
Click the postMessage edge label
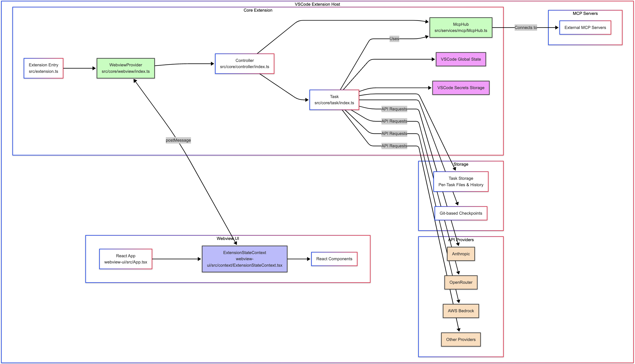coord(178,140)
